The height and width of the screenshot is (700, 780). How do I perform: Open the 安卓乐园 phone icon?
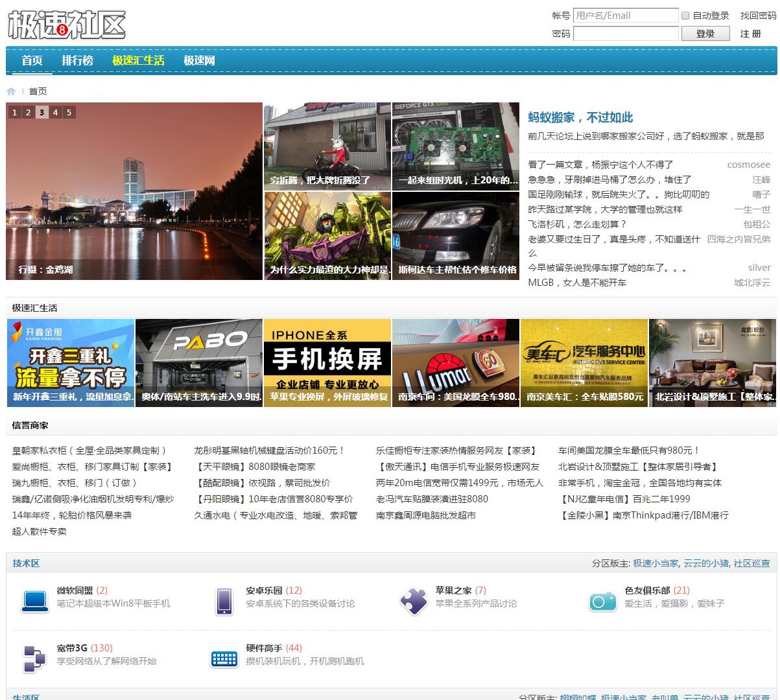224,601
